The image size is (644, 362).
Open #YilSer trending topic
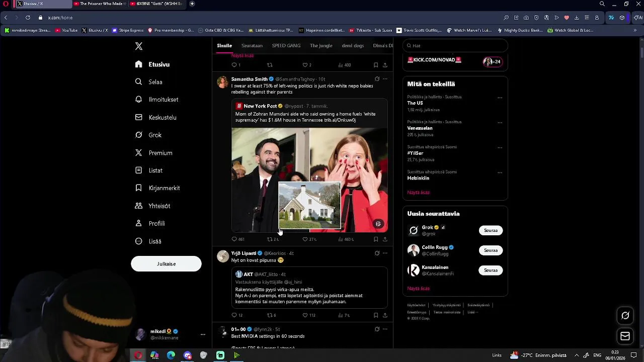(415, 153)
